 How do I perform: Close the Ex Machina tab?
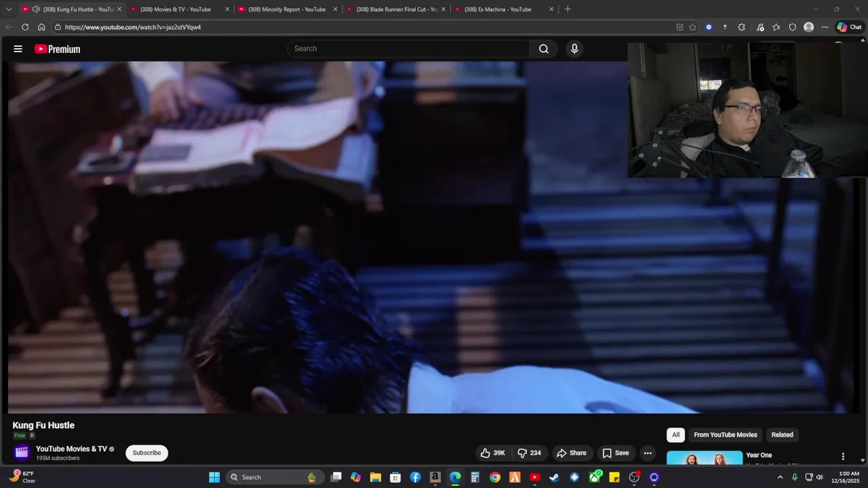pos(551,9)
